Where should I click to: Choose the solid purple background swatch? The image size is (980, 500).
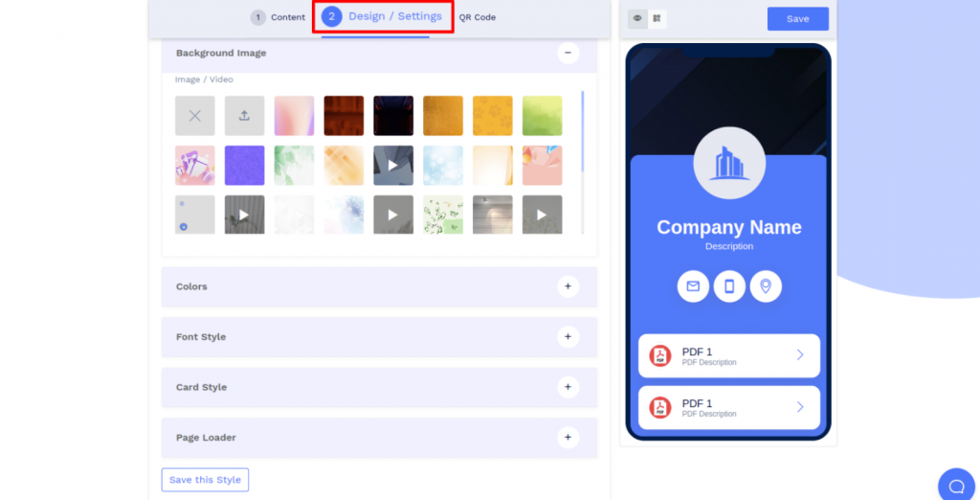pyautogui.click(x=244, y=166)
